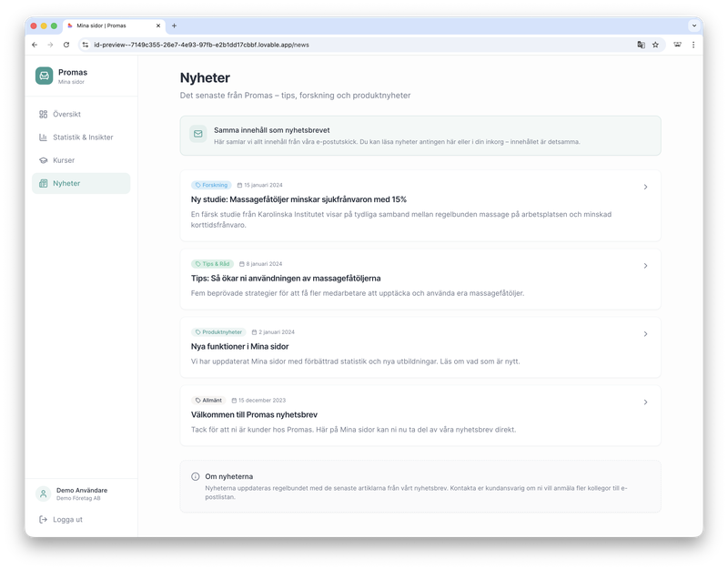This screenshot has width=728, height=570.
Task: Click the Översikt grid icon
Action: pos(43,115)
